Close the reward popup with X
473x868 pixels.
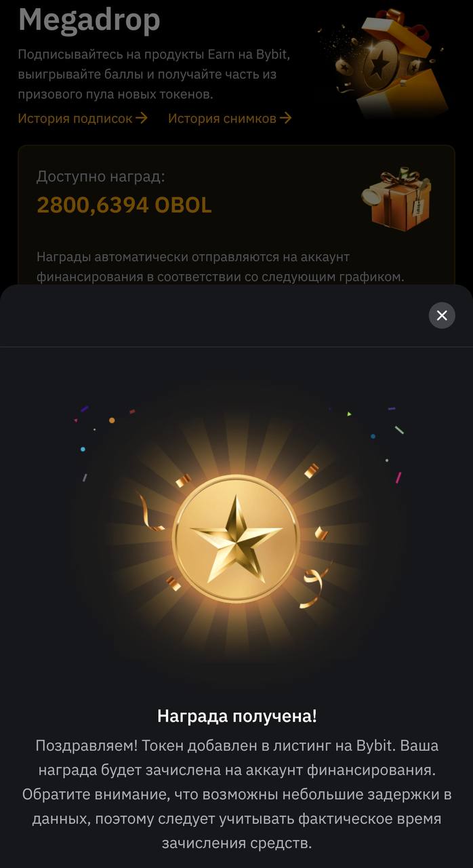[442, 315]
